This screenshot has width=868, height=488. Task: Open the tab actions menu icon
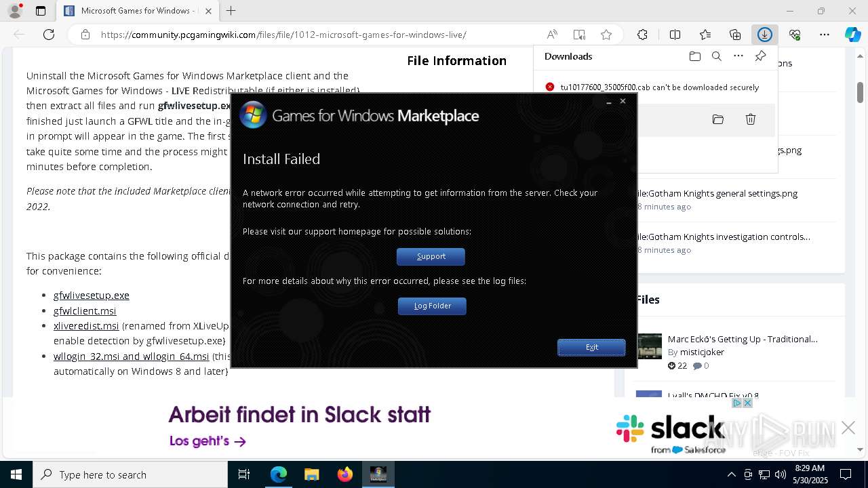tap(41, 11)
